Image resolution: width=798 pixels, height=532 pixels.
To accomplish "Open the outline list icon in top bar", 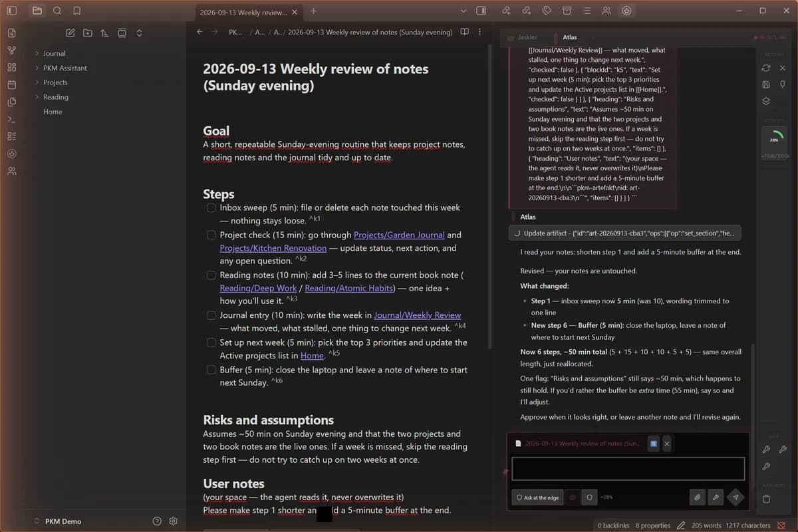I will tap(587, 11).
